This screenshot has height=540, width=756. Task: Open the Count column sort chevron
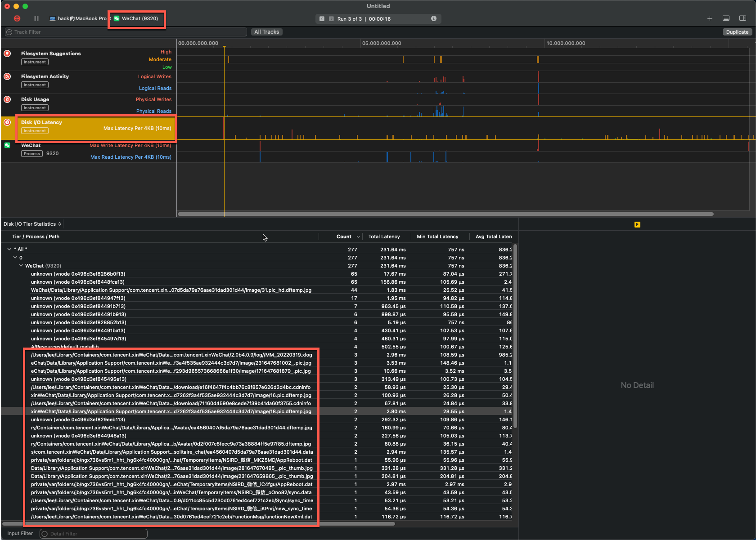[358, 237]
